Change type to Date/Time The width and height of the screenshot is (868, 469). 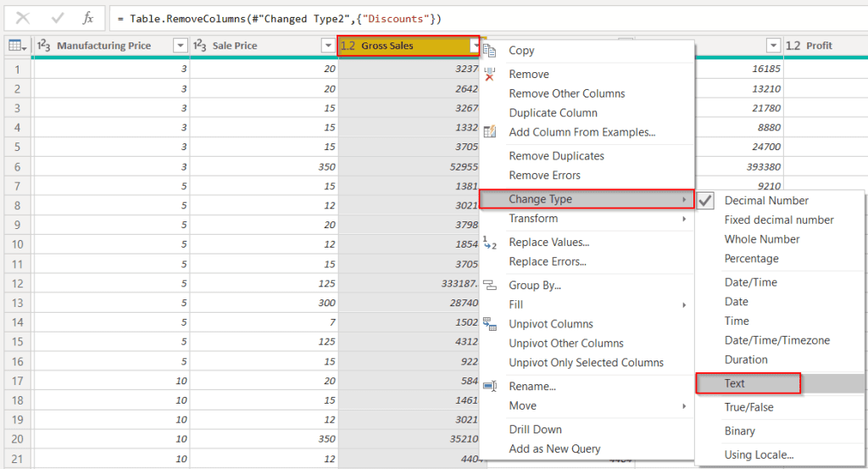[x=751, y=282]
